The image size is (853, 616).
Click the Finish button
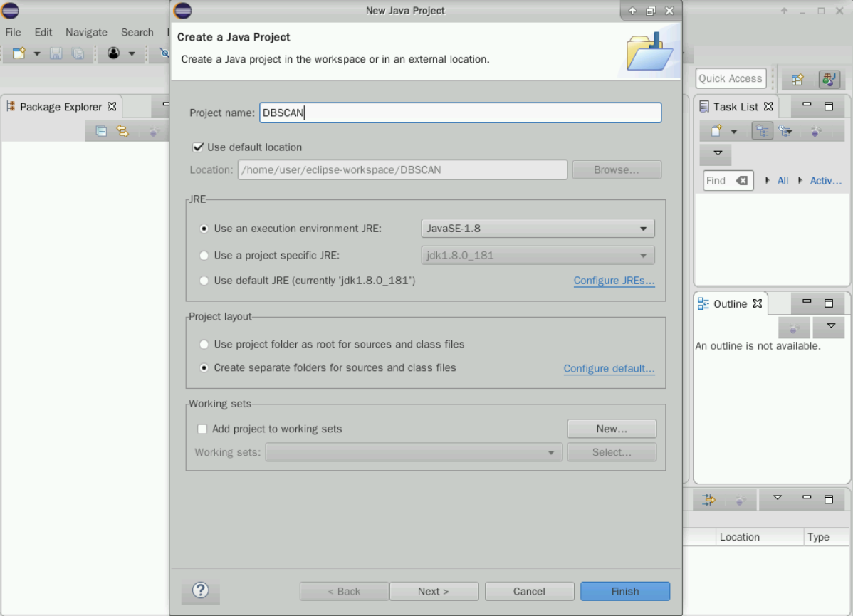pos(624,591)
